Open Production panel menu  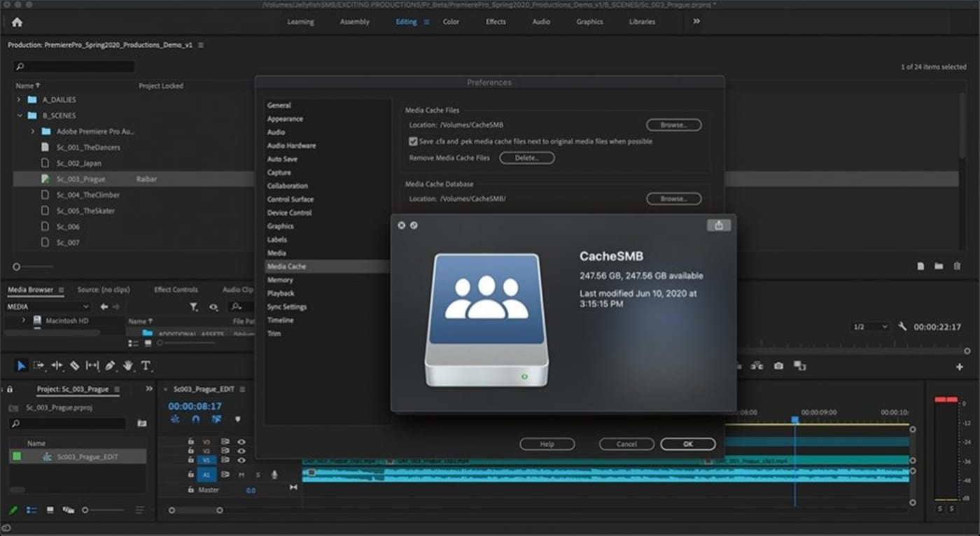(x=201, y=45)
